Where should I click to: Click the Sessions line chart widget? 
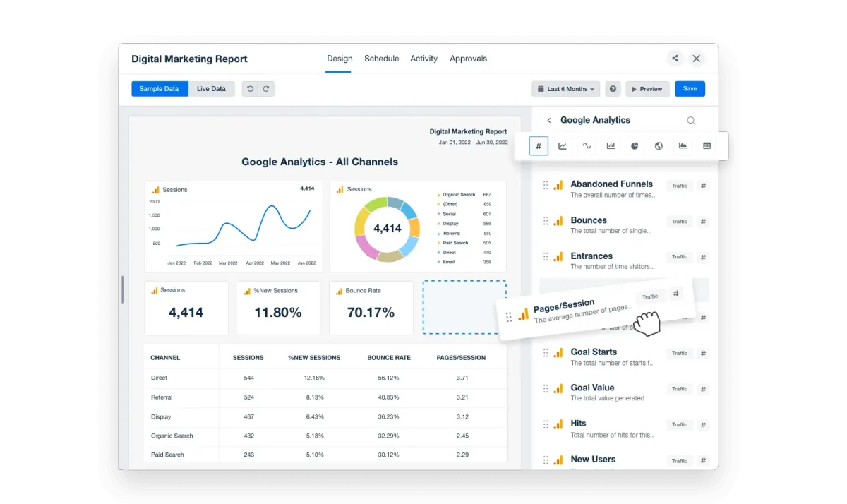click(x=234, y=227)
